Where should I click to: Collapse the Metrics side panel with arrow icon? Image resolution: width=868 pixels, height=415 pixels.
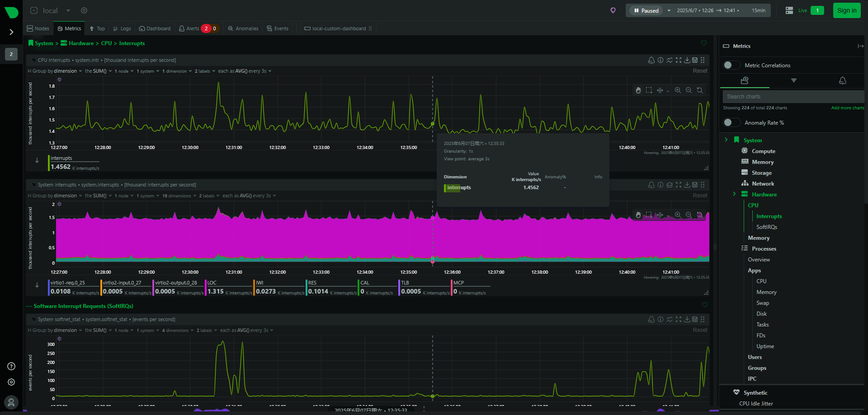pyautogui.click(x=860, y=46)
